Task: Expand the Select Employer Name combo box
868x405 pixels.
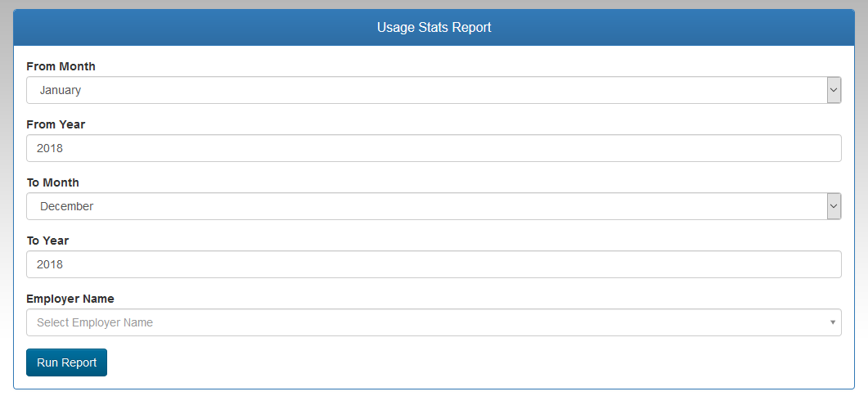Action: 434,322
